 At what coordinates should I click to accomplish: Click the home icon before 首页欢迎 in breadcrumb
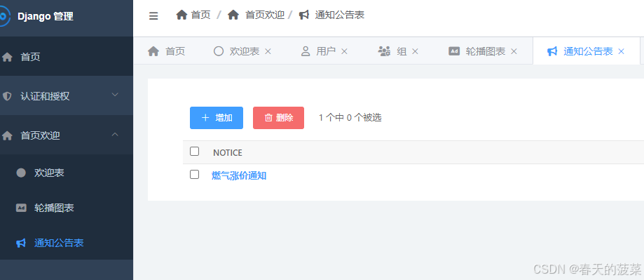click(233, 15)
